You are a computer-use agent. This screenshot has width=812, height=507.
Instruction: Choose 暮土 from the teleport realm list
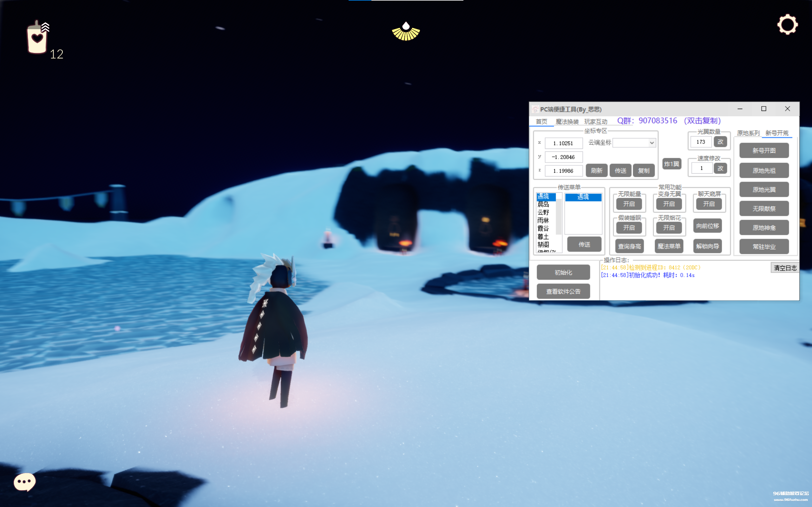(543, 237)
